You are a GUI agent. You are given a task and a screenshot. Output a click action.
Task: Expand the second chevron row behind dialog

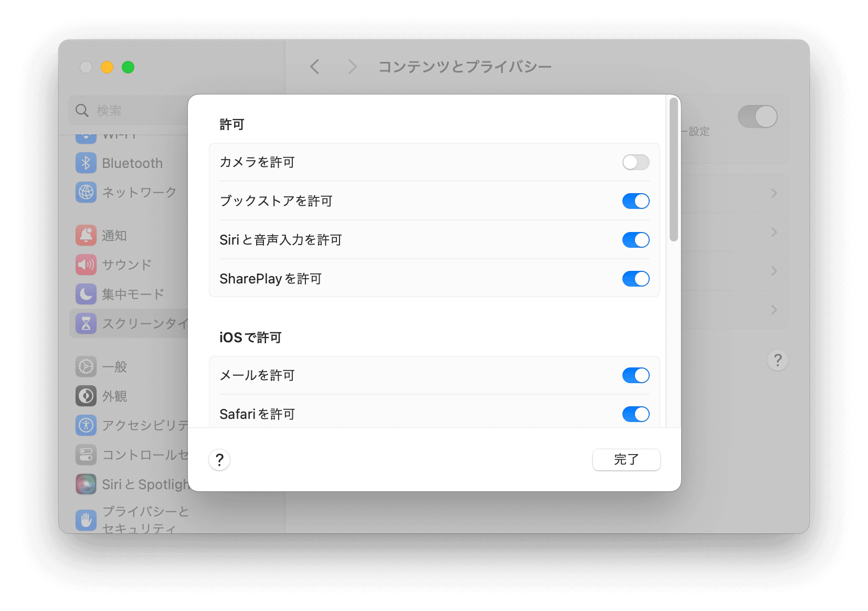coord(774,232)
